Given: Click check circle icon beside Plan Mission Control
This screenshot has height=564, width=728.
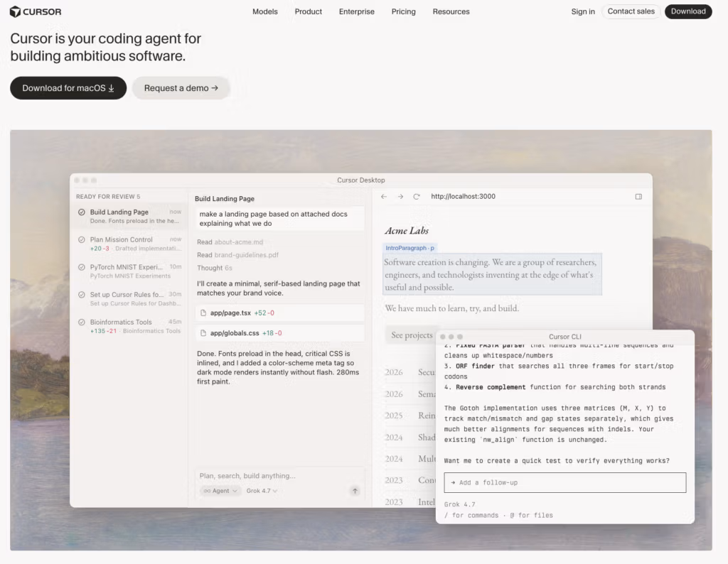Looking at the screenshot, I should coord(82,240).
